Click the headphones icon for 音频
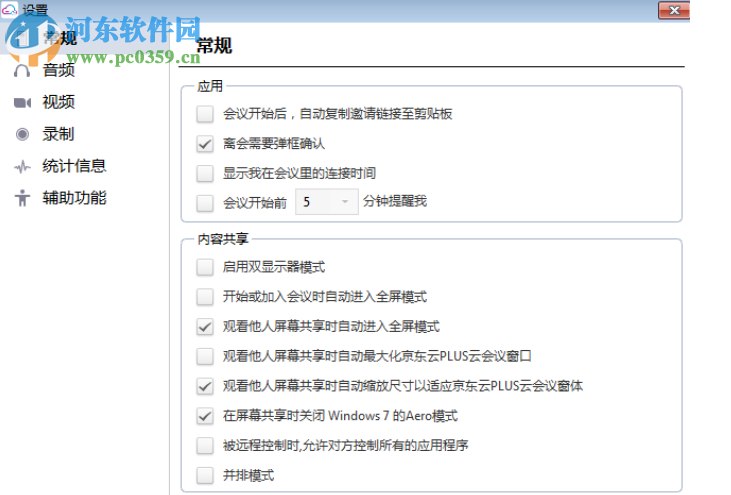 pyautogui.click(x=22, y=71)
